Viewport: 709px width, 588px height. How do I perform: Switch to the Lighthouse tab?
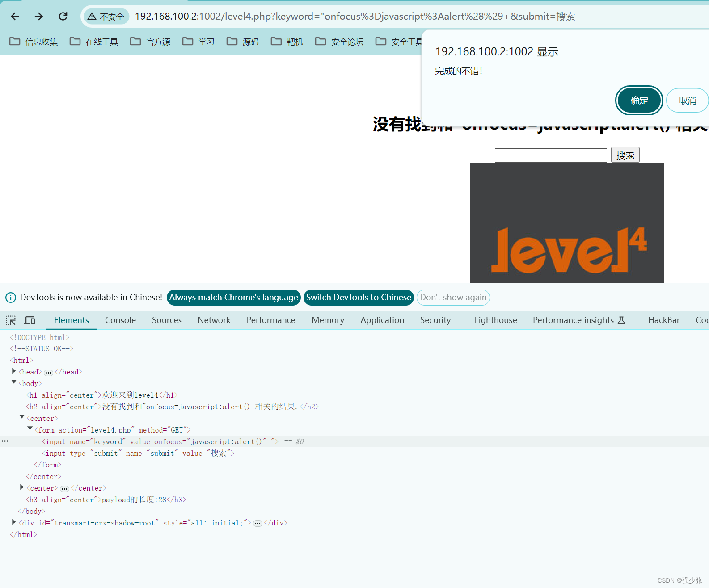click(x=496, y=320)
